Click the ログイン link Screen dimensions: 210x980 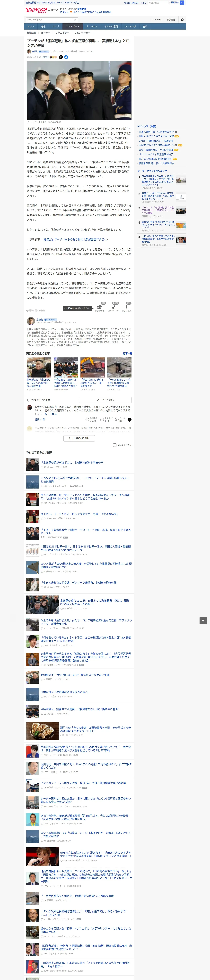coord(64,12)
